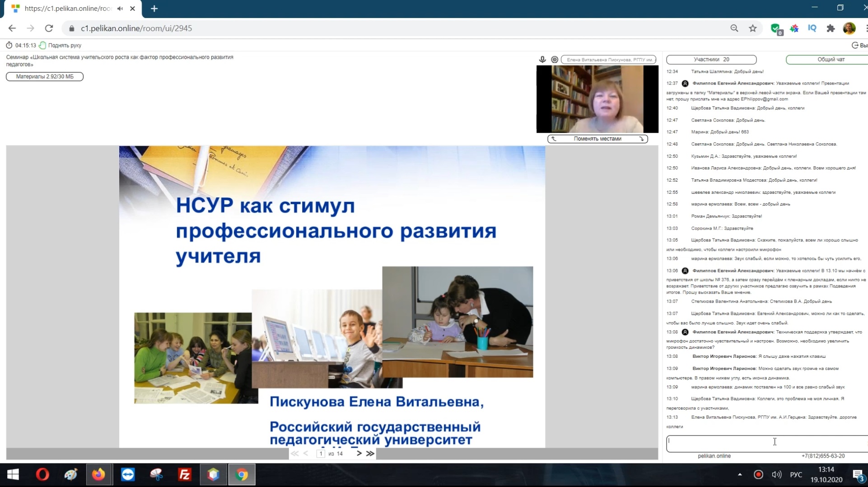The image size is (868, 487).
Task: View site info via the lock icon
Action: (71, 28)
